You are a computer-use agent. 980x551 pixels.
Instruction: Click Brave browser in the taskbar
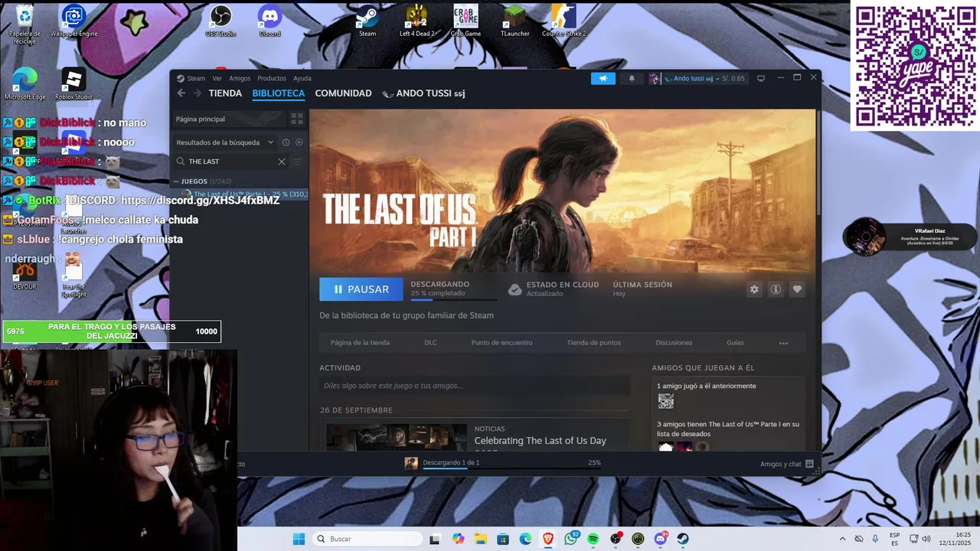(548, 539)
